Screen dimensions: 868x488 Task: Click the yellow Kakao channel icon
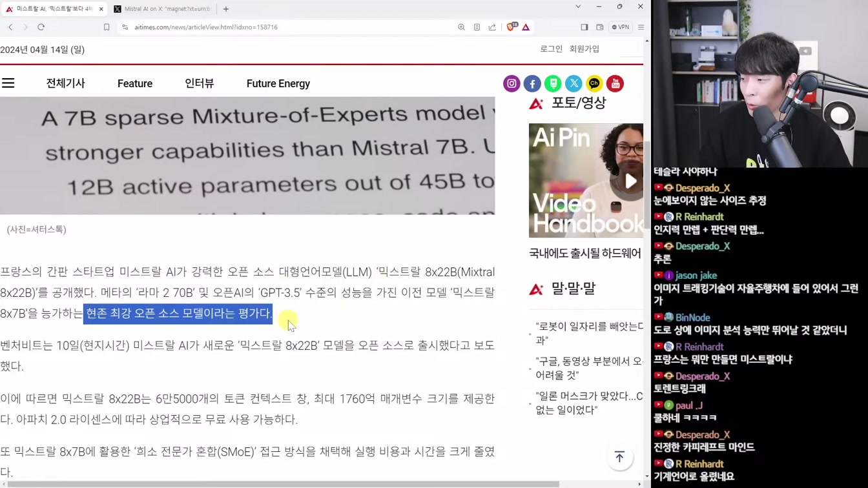coord(594,83)
